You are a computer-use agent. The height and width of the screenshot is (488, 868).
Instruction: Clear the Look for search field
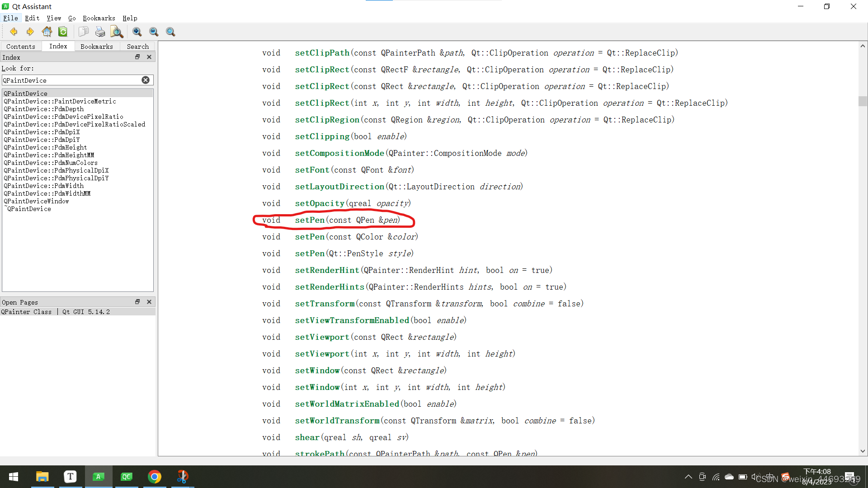click(x=146, y=80)
